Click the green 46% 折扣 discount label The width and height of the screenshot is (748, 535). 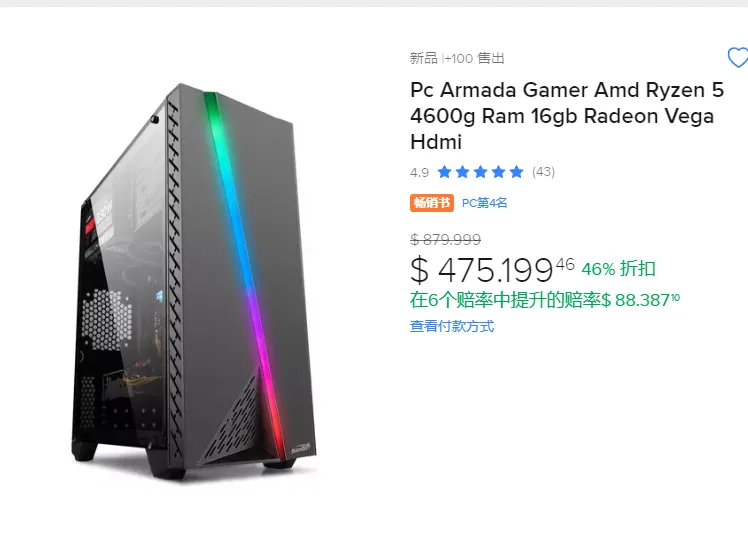coord(618,269)
